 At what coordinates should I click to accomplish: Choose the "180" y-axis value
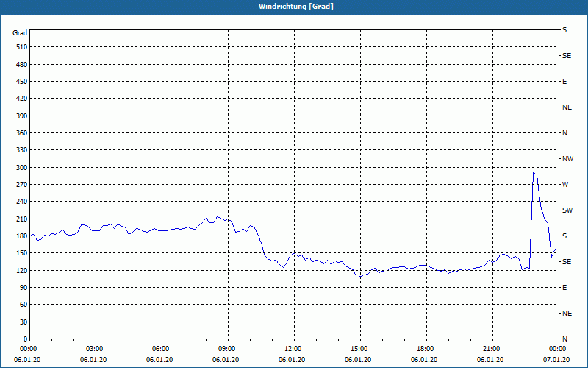pyautogui.click(x=22, y=236)
